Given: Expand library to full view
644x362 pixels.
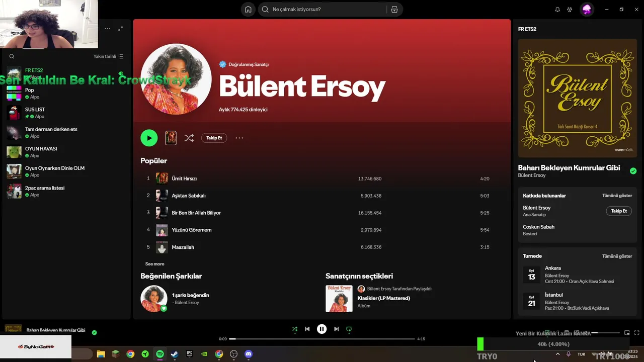Looking at the screenshot, I should (120, 29).
